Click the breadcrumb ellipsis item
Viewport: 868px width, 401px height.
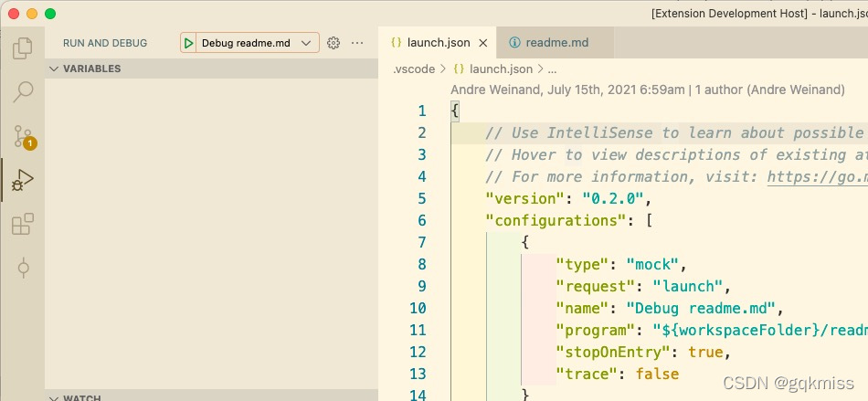552,69
